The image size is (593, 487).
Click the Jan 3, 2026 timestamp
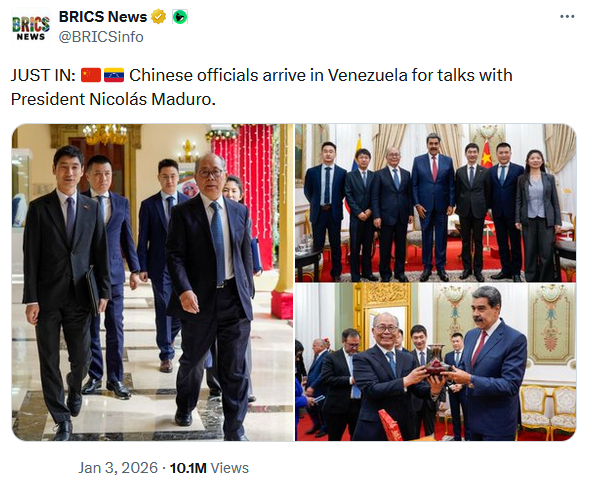118,468
